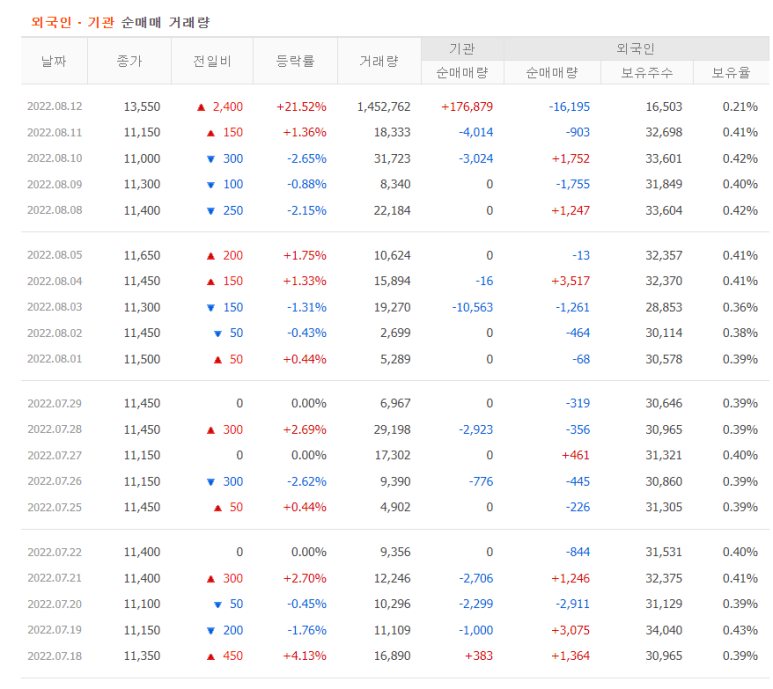Click foreign net buy +3,075
773x689 pixels.
570,630
